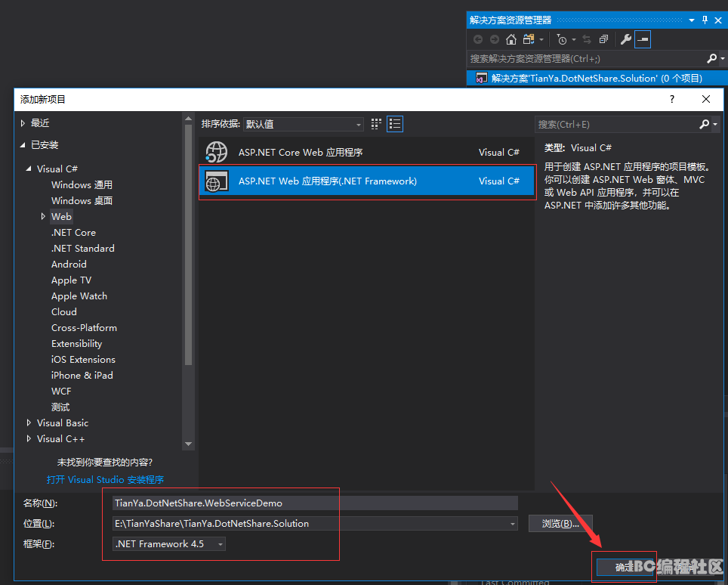Open the Visual Studio installer link

(105, 479)
